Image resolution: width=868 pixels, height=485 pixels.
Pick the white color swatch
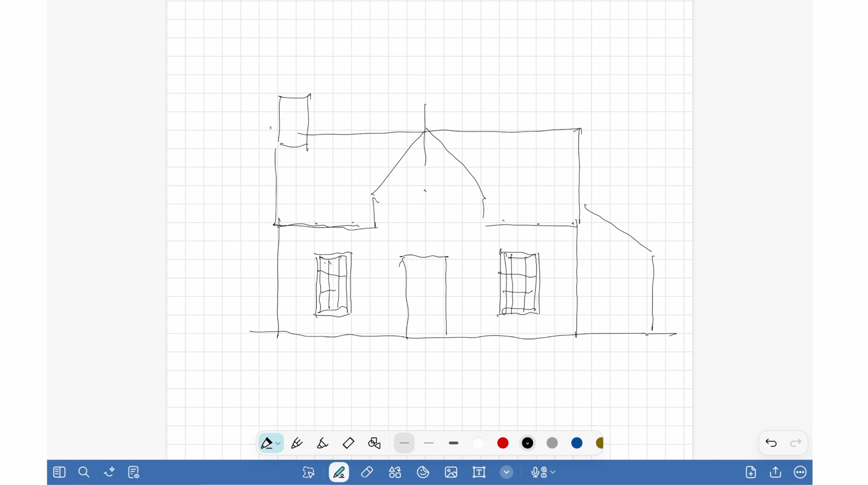coord(478,443)
